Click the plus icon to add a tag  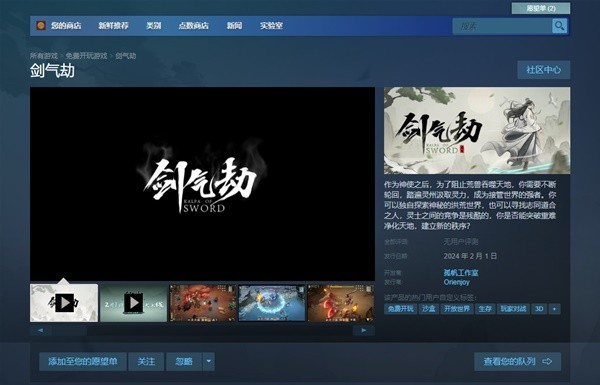(x=554, y=309)
